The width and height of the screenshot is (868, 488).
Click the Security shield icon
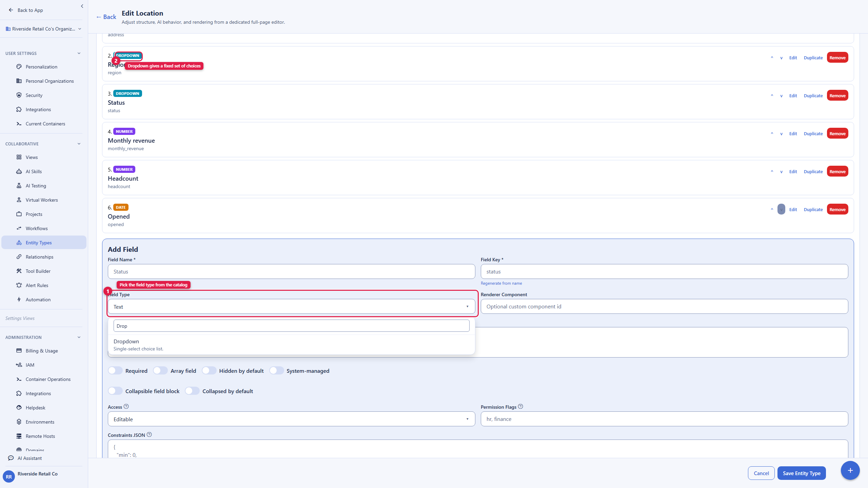click(19, 95)
